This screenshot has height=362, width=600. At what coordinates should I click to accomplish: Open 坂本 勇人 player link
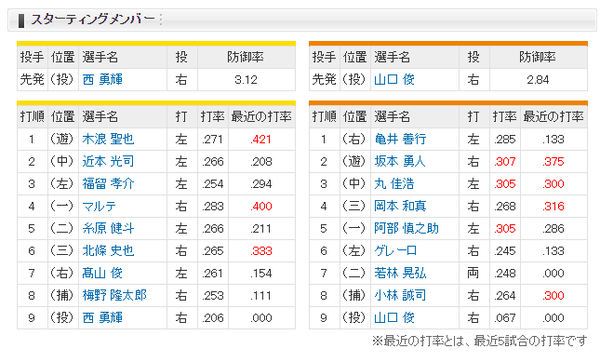400,161
